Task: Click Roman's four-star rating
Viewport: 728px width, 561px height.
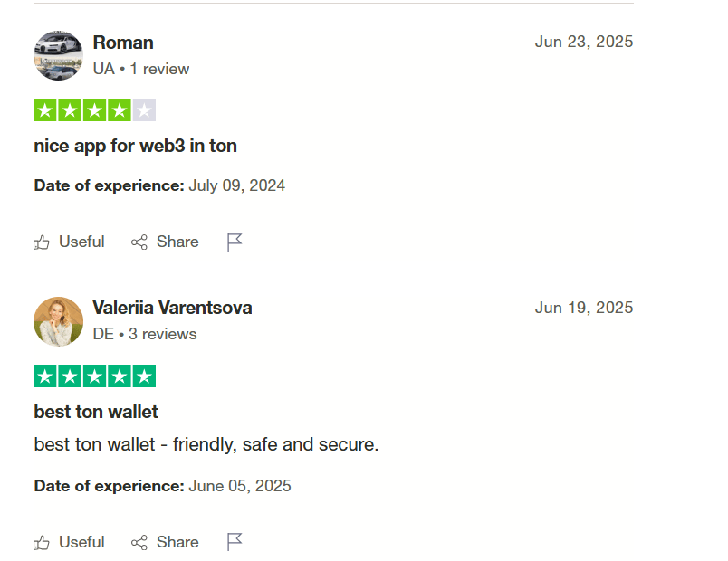Action: (95, 110)
